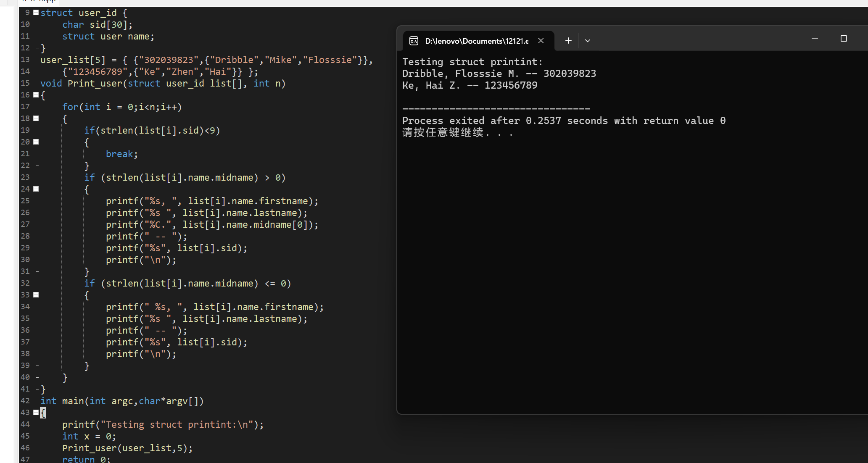Collapse the fold containing the break statement
The image size is (868, 463).
tap(36, 142)
